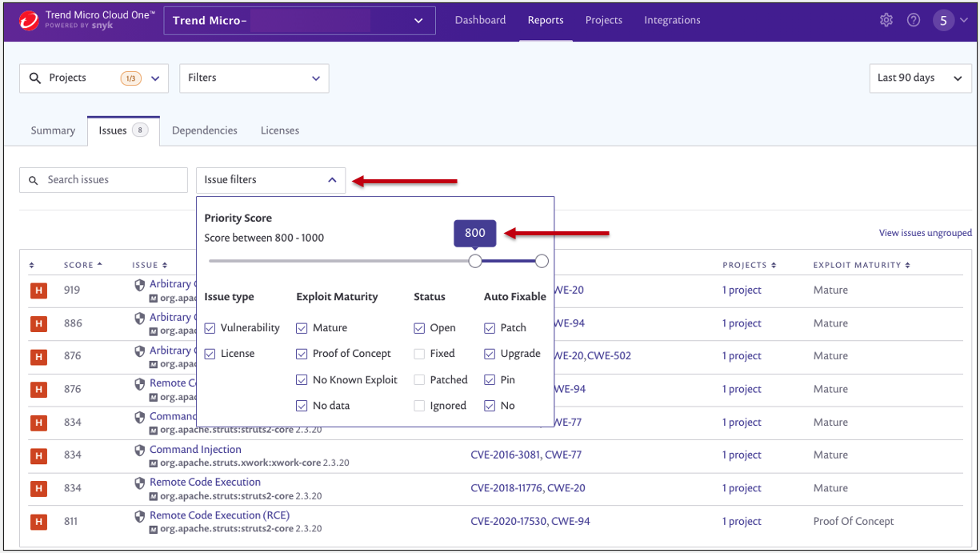Click the magnifier icon in Projects selector
Image resolution: width=980 pixels, height=553 pixels.
34,78
